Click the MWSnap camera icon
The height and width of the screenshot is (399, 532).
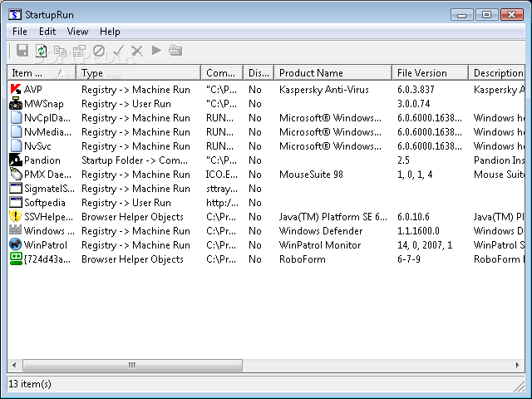click(16, 103)
